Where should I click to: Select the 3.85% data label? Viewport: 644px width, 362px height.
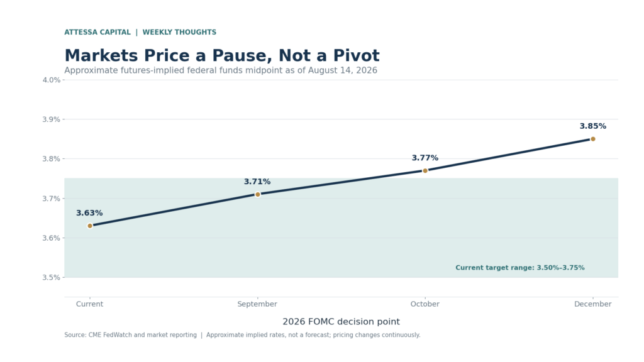(592, 126)
